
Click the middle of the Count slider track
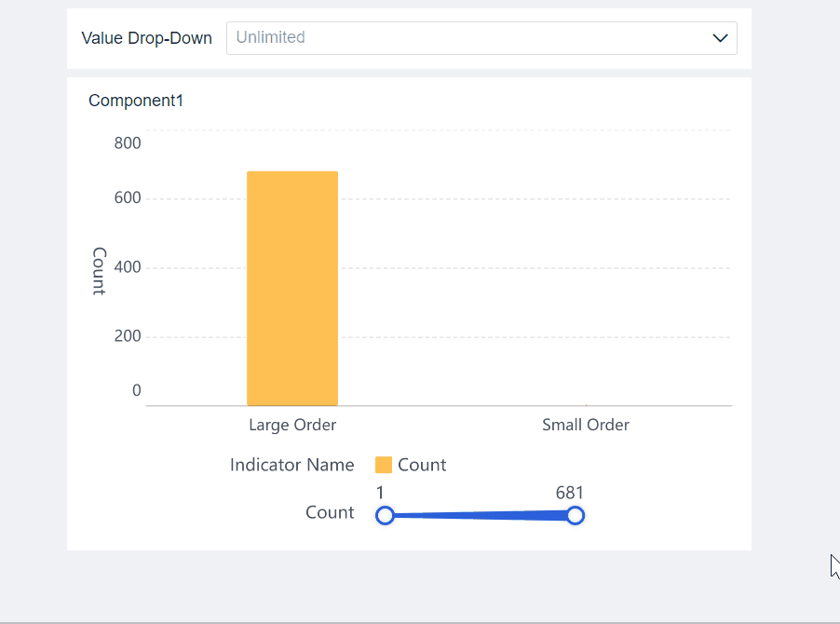480,515
